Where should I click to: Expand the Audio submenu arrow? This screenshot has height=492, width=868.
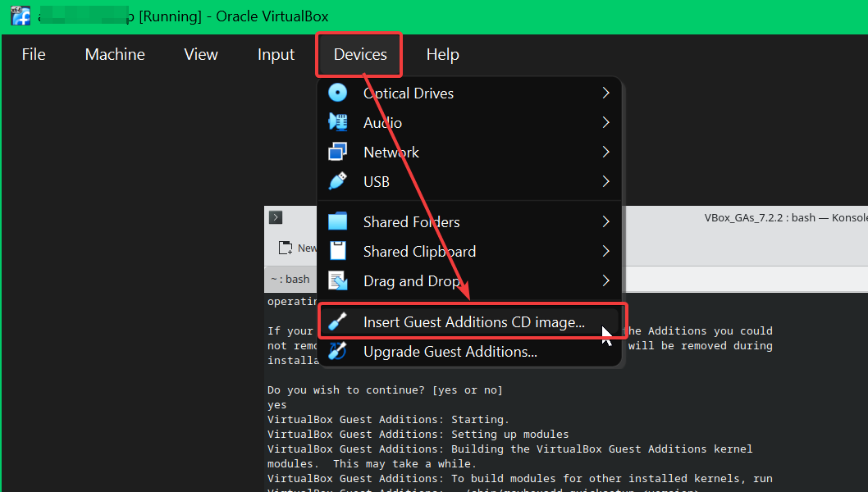pyautogui.click(x=605, y=122)
